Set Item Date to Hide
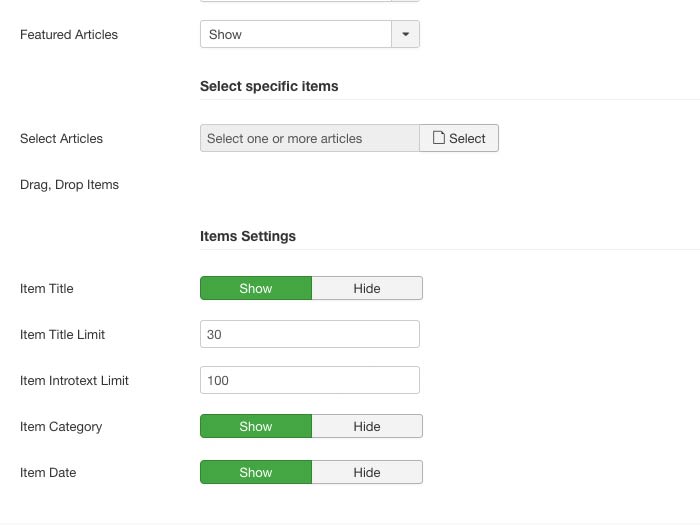Screen dimensions: 700x525 click(x=367, y=472)
